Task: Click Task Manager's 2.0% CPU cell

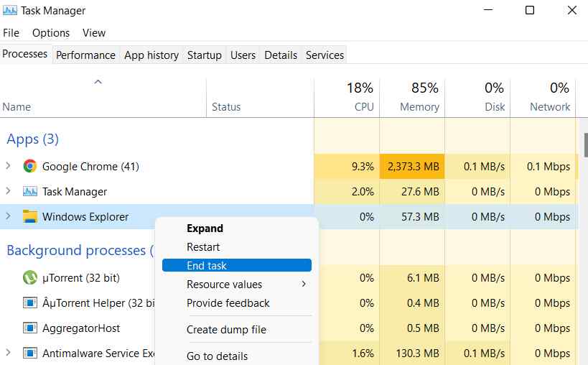Action: (347, 191)
